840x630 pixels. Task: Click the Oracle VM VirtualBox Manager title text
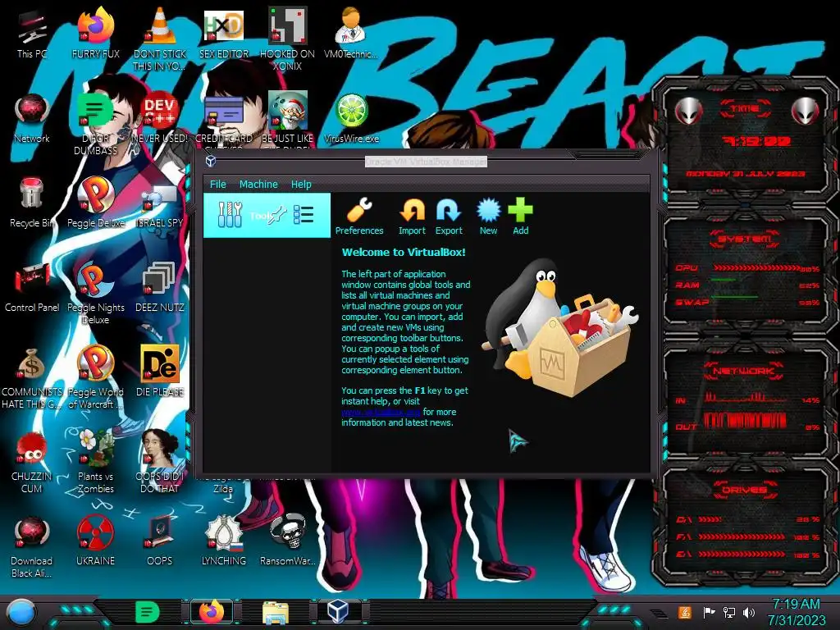[426, 162]
